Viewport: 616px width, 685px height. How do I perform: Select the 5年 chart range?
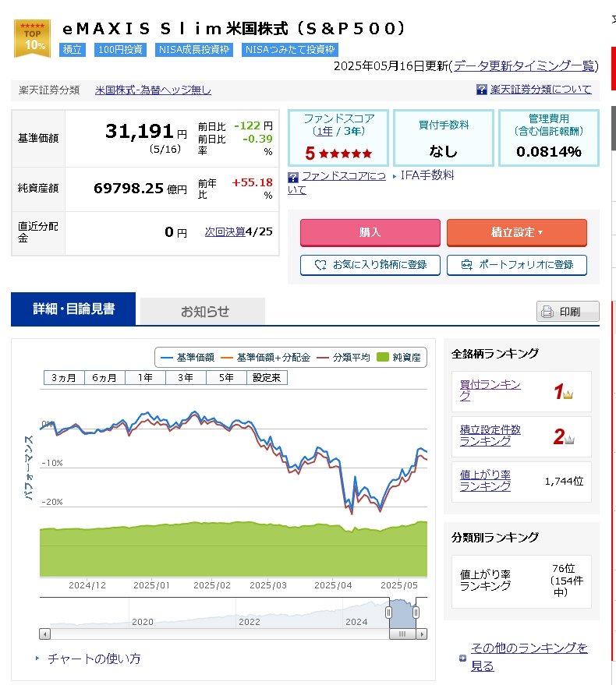point(226,377)
